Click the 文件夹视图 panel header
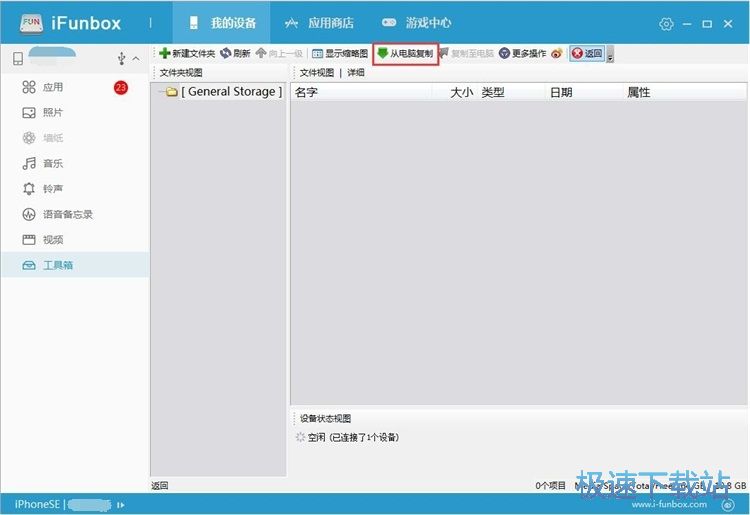The width and height of the screenshot is (750, 515). tap(181, 73)
